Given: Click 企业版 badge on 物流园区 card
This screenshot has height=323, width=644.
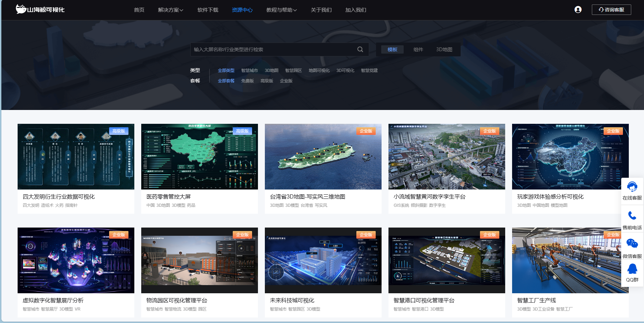Looking at the screenshot, I should point(242,235).
